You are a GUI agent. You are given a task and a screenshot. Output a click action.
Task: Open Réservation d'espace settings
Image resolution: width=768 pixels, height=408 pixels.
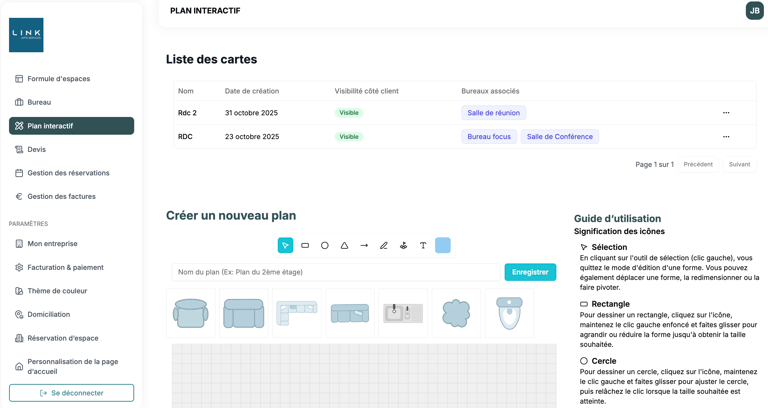(72, 338)
